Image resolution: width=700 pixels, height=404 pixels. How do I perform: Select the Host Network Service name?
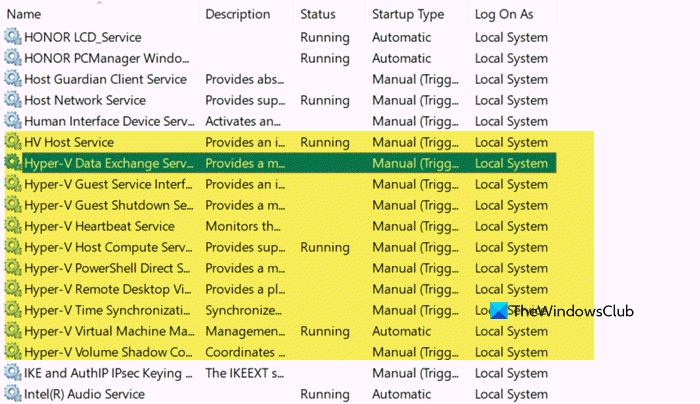[x=85, y=100]
